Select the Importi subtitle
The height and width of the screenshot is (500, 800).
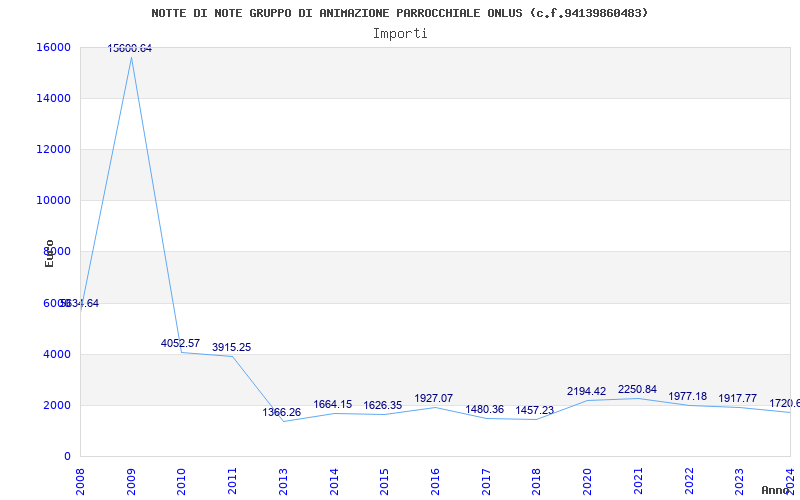tap(400, 34)
